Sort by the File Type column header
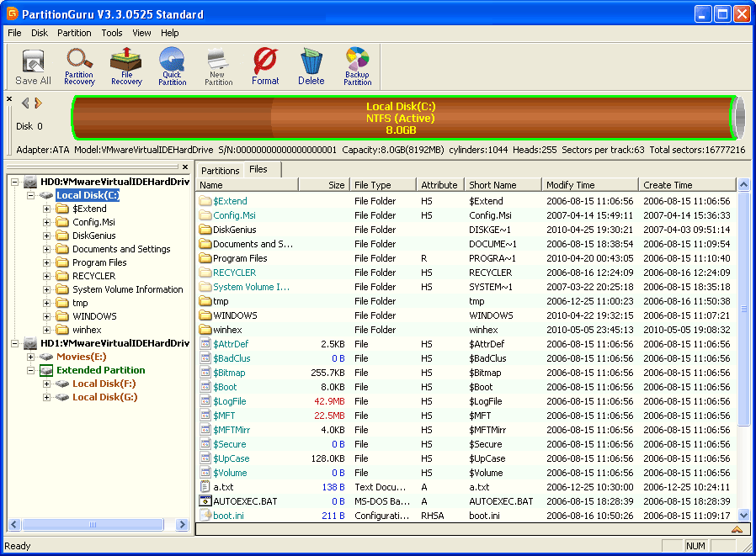Screen dimensions: 756x556 pyautogui.click(x=383, y=185)
